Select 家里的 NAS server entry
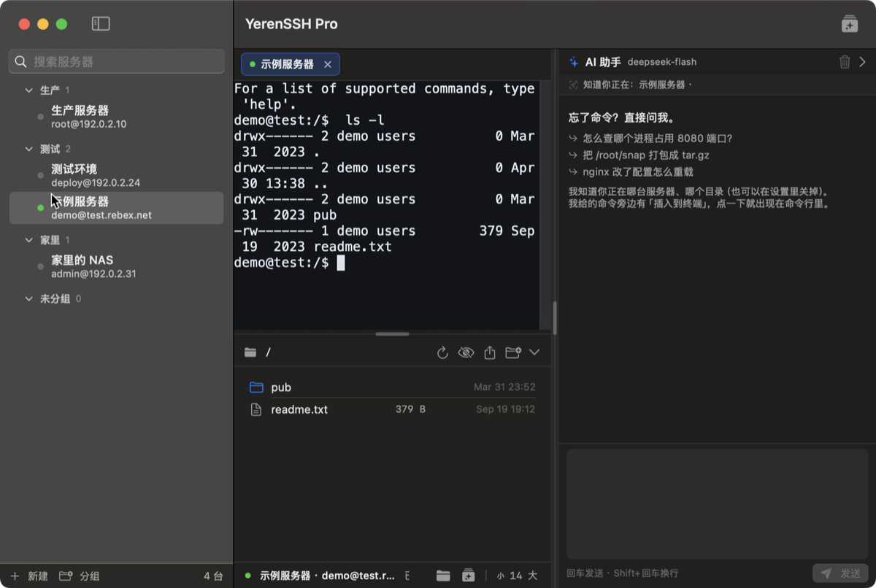 pos(117,266)
